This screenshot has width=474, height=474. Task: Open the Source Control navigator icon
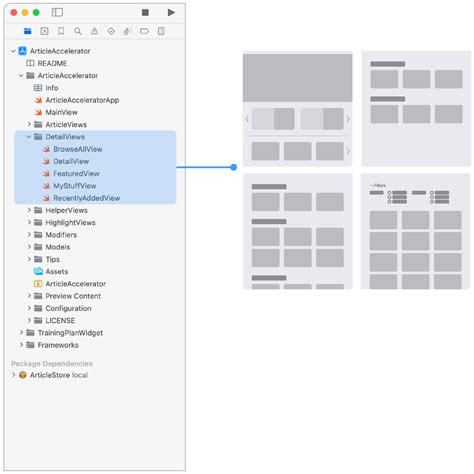coord(44,31)
